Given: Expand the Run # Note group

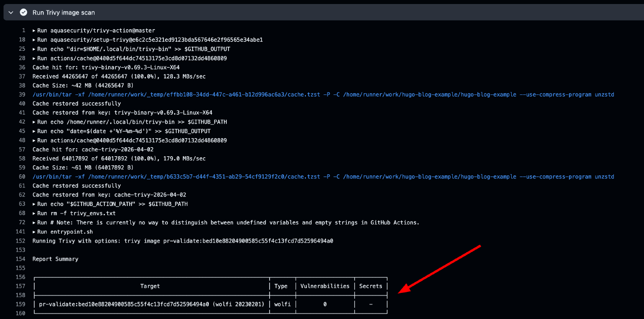Looking at the screenshot, I should point(226,223).
